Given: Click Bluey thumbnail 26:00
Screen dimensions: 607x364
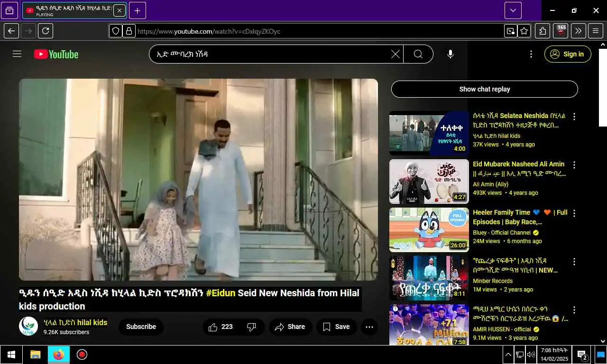Looking at the screenshot, I should pyautogui.click(x=429, y=230).
